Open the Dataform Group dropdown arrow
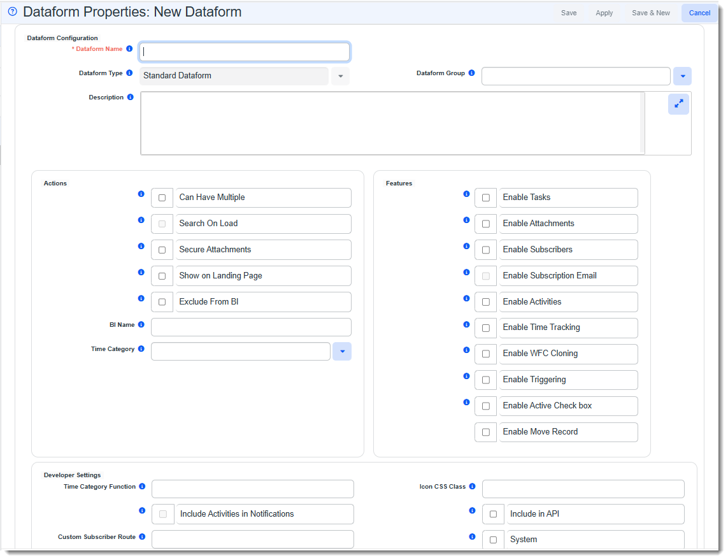The width and height of the screenshot is (728, 560). (682, 76)
